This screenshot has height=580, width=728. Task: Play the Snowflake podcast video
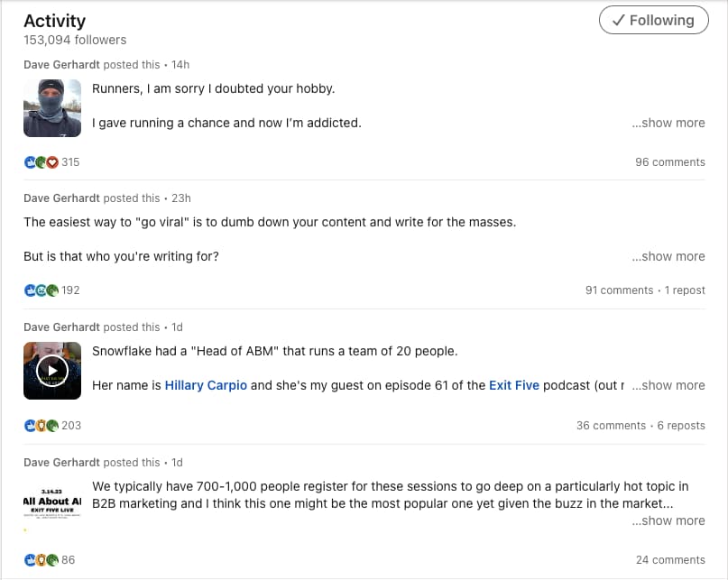tap(52, 370)
